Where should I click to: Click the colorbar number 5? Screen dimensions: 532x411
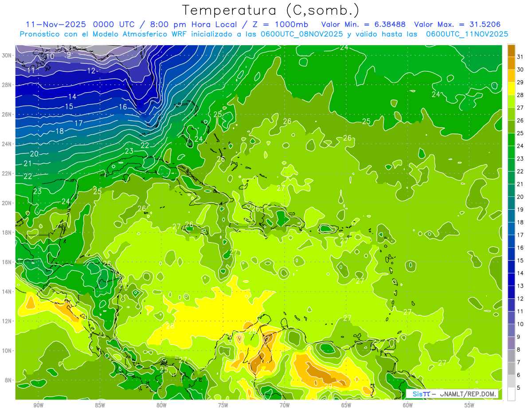tap(519, 388)
